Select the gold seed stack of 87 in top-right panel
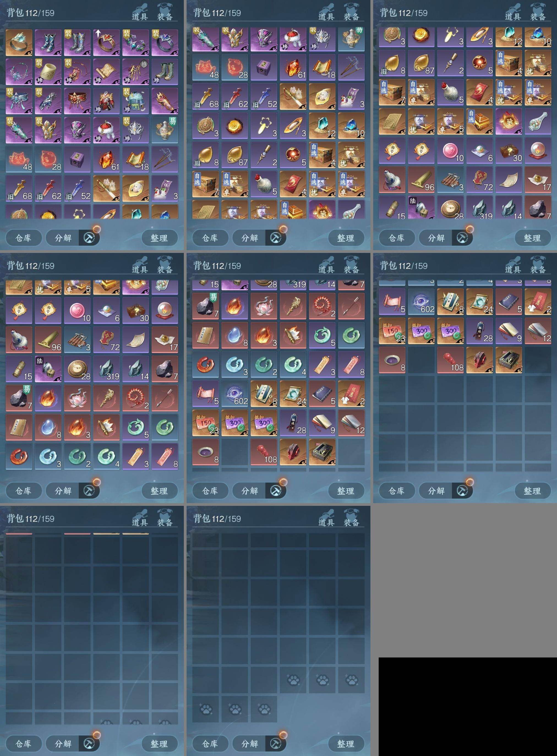 pos(421,63)
